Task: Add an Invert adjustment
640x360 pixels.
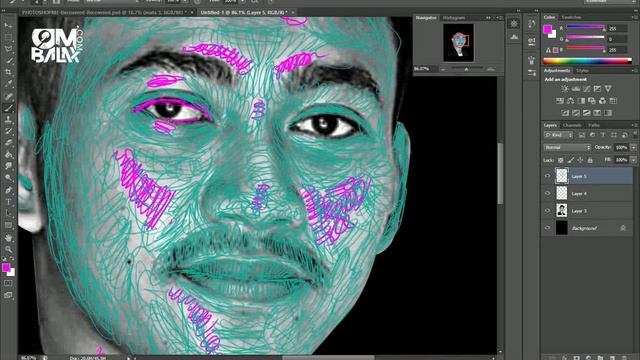Action: click(565, 113)
